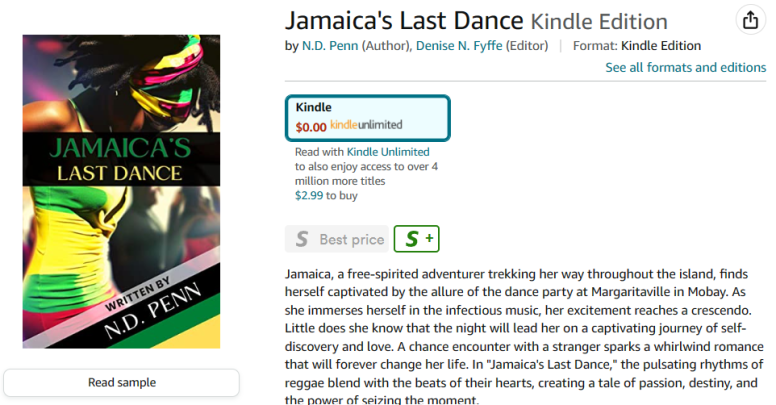Open the Denise N. Fyffe editor link

[451, 45]
